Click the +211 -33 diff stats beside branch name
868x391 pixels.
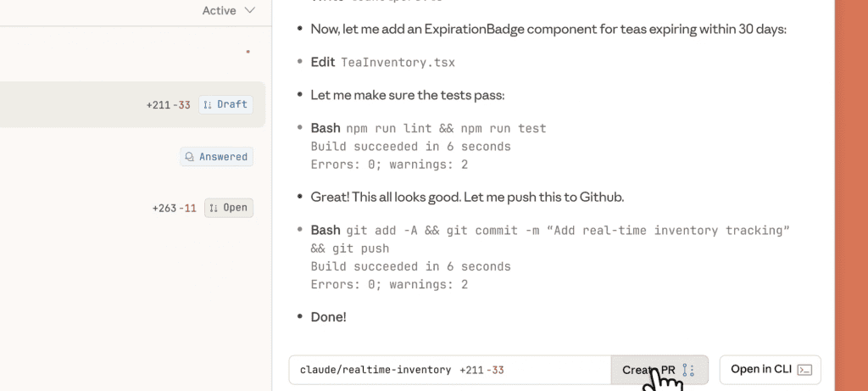coord(485,370)
